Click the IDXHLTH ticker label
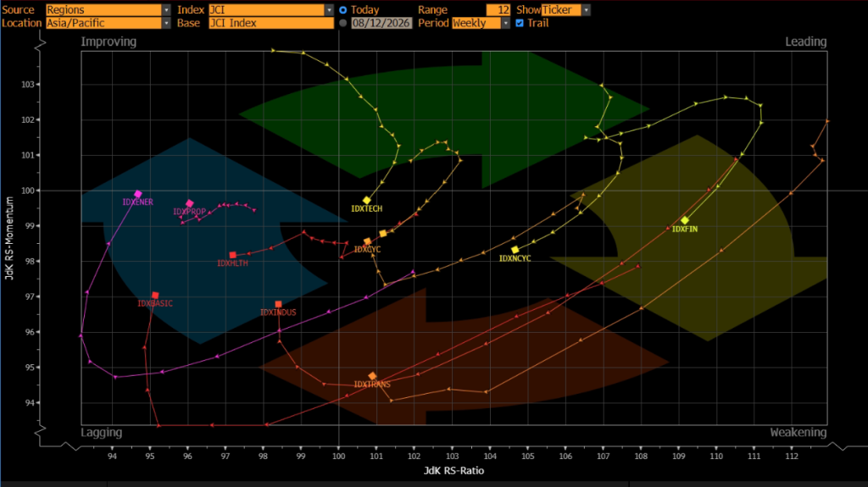The width and height of the screenshot is (868, 487). pos(232,263)
